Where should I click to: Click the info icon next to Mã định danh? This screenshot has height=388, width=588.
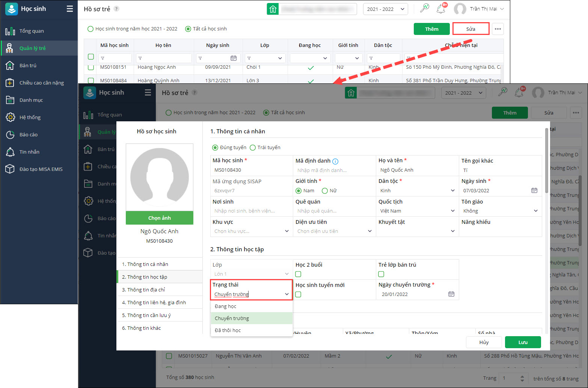pyautogui.click(x=335, y=161)
